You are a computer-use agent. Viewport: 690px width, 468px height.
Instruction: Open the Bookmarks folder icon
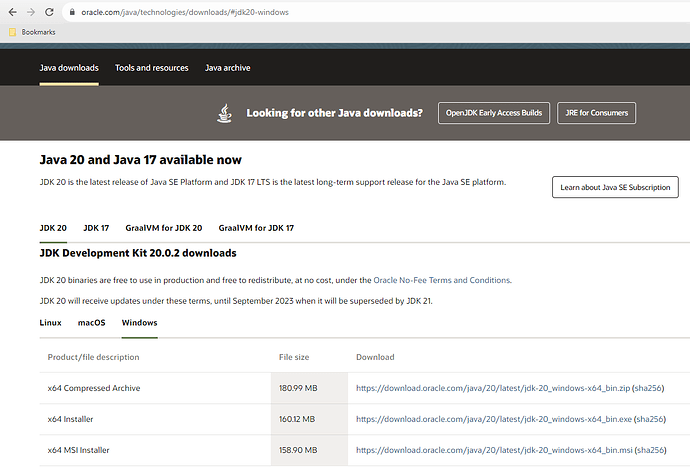pyautogui.click(x=13, y=32)
